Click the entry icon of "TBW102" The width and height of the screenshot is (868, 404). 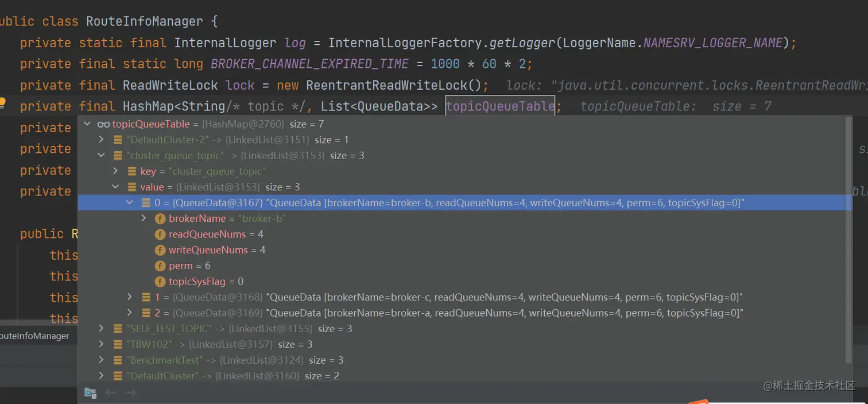coord(118,344)
